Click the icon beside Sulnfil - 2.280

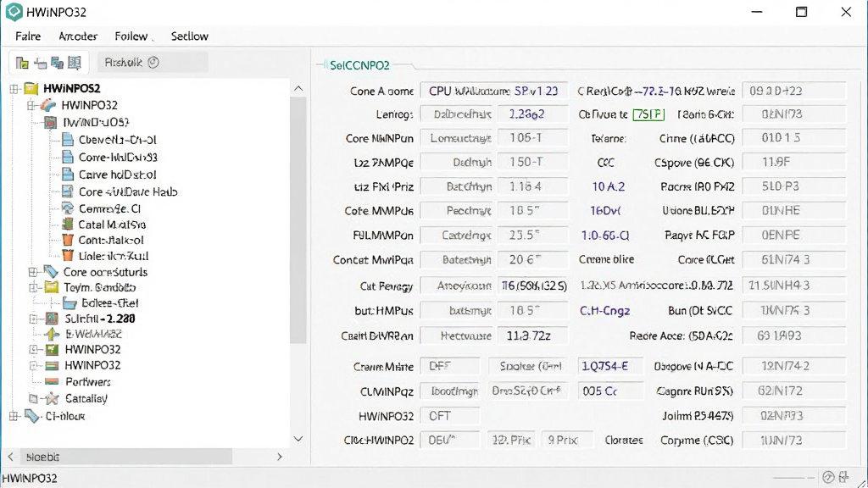pyautogui.click(x=52, y=319)
